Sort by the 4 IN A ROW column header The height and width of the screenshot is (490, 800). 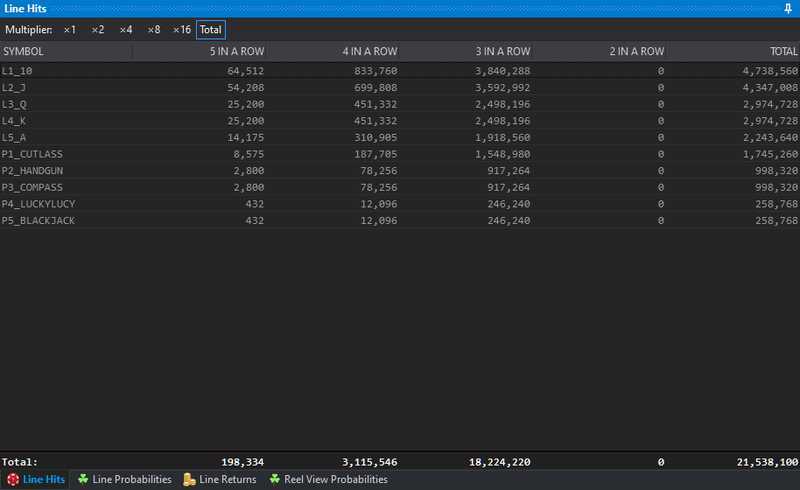333,51
